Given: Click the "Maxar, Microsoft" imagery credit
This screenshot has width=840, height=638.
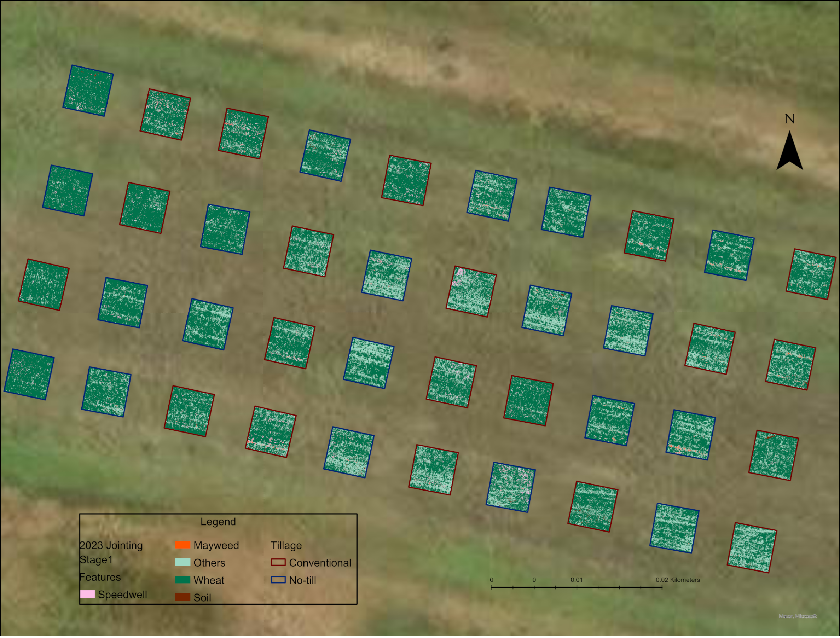Looking at the screenshot, I should [798, 616].
